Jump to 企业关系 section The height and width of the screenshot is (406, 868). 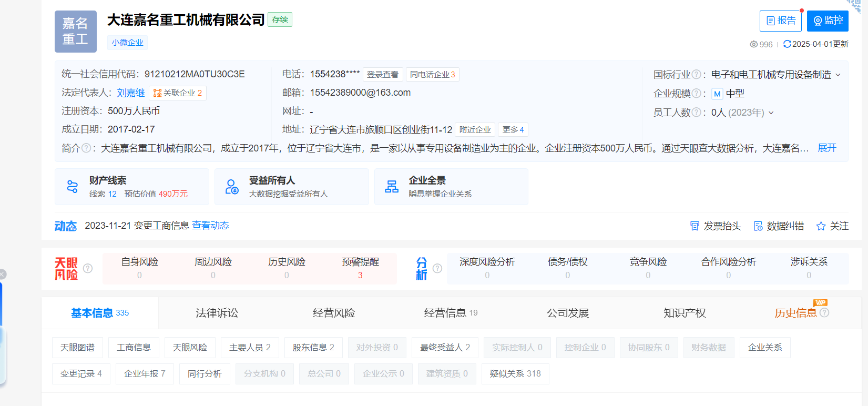(x=765, y=347)
